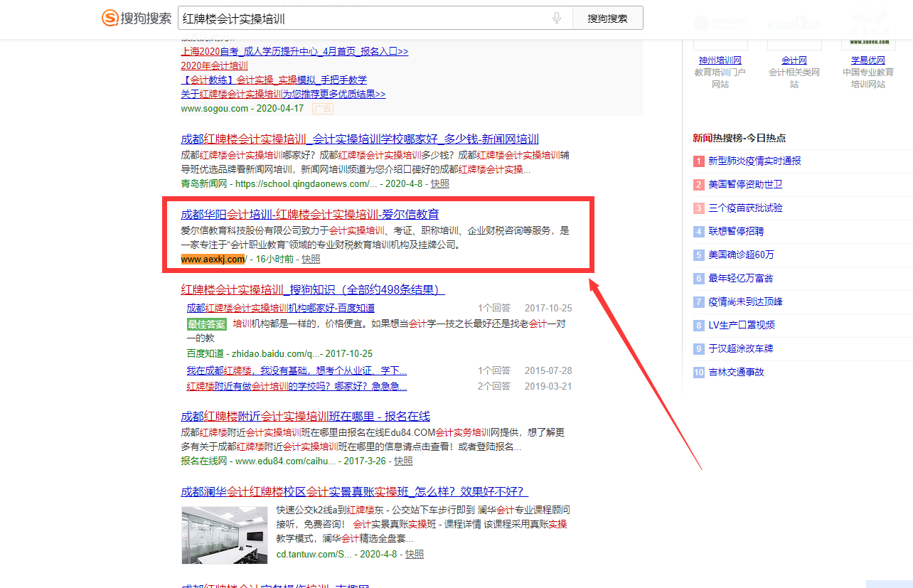
Task: Click the www.aexkj.com URL
Action: pyautogui.click(x=213, y=259)
